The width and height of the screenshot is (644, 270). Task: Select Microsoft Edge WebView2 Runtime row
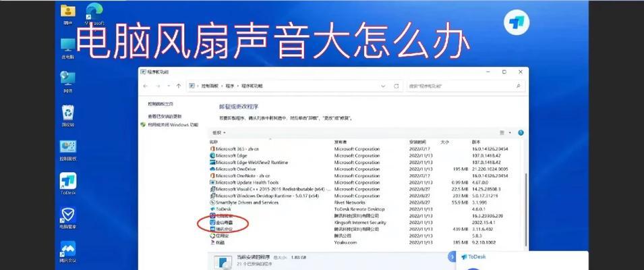click(366, 162)
